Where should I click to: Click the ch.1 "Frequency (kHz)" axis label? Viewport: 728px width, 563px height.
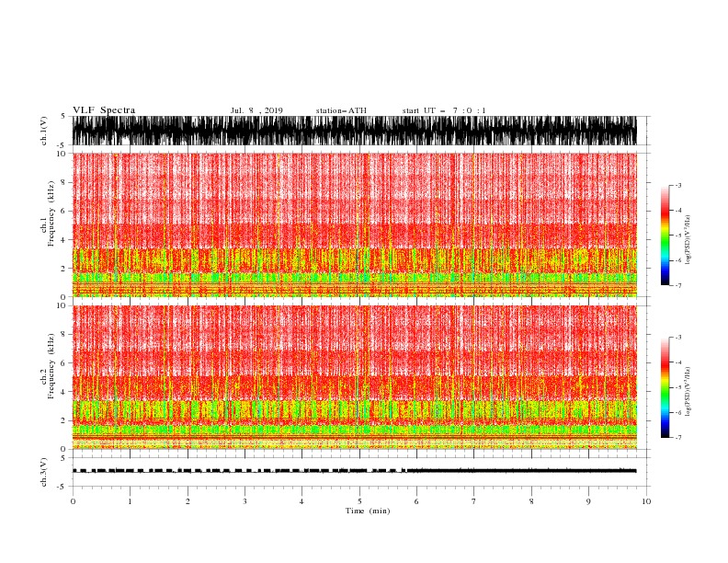51,213
